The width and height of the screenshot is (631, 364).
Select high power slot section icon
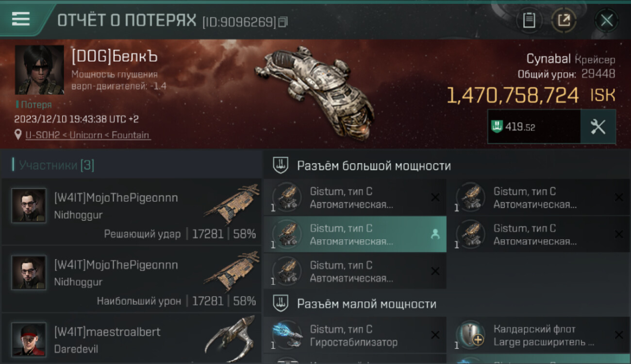[x=281, y=165]
